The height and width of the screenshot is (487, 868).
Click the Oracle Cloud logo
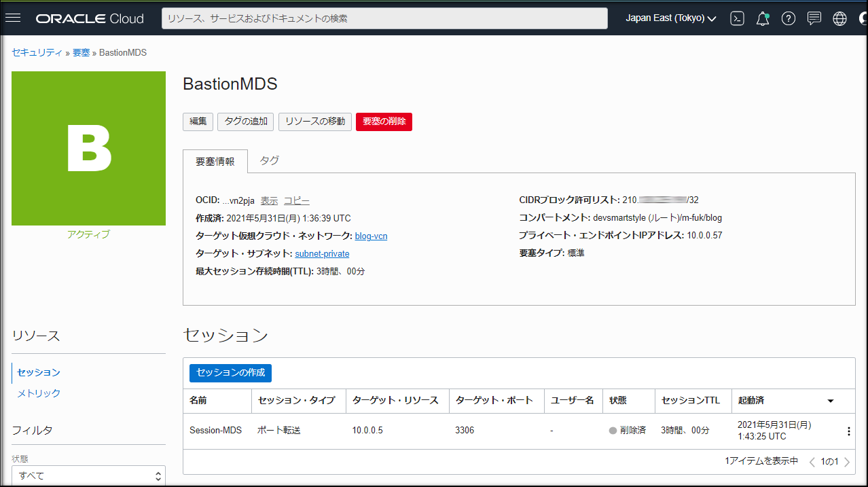(x=90, y=18)
